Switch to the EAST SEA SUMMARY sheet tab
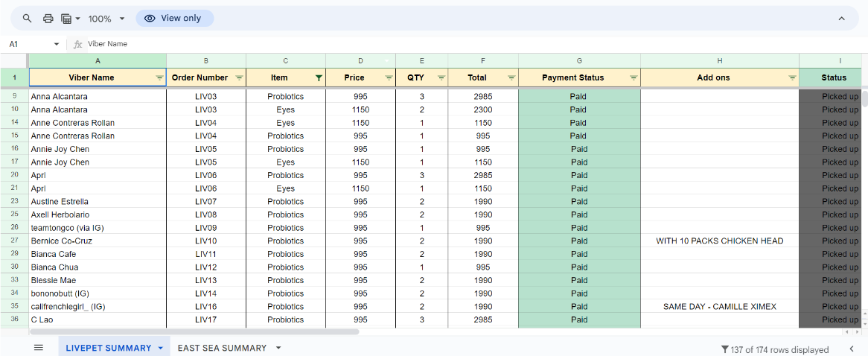The height and width of the screenshot is (356, 868). [222, 348]
